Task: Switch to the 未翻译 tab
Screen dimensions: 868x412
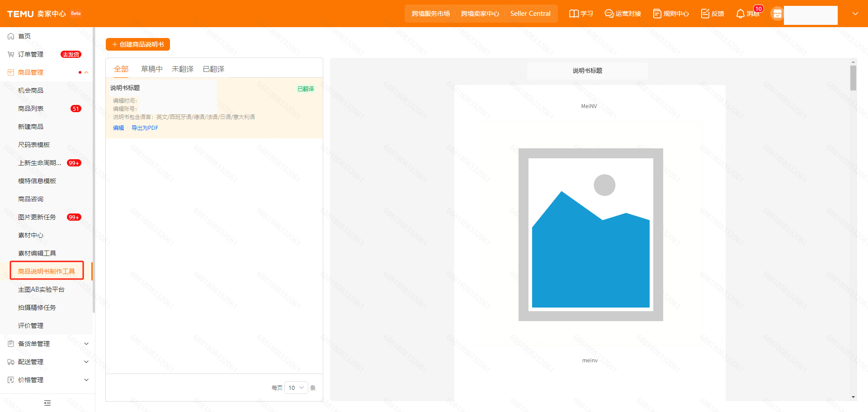Action: (x=183, y=69)
